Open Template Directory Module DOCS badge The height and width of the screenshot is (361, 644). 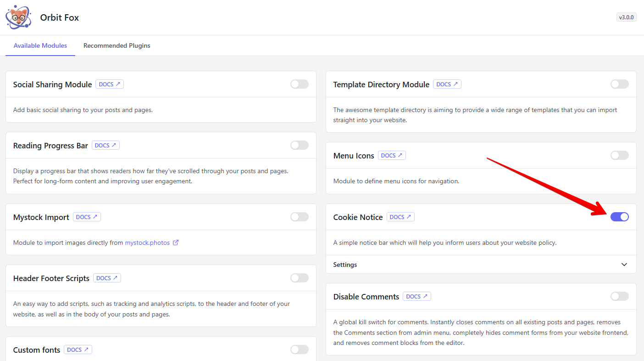click(x=447, y=85)
